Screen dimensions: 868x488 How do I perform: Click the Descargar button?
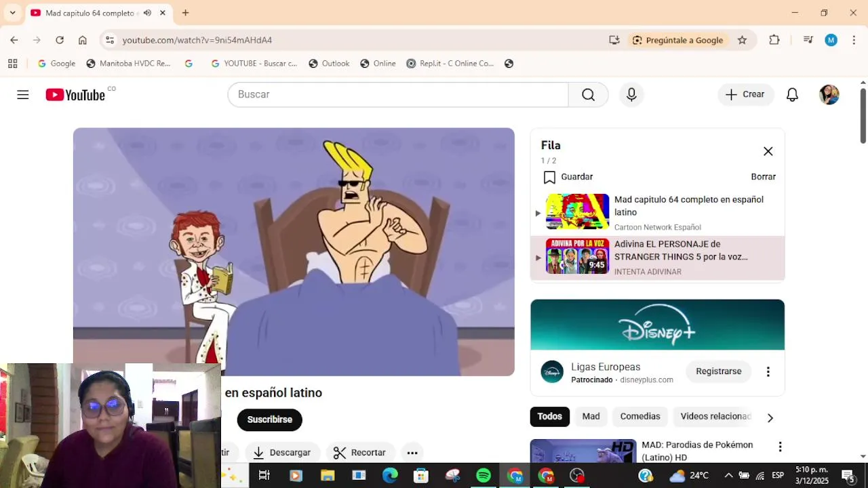pos(281,453)
